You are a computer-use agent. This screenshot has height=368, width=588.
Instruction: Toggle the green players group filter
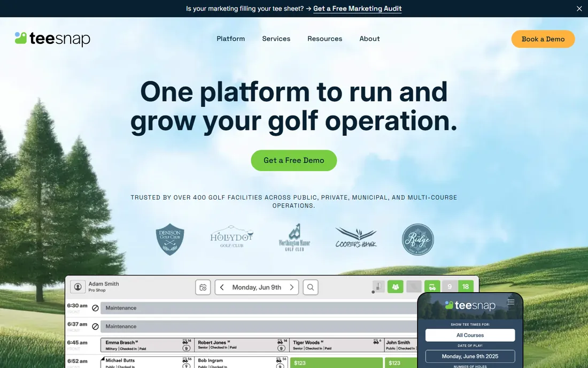pyautogui.click(x=395, y=287)
